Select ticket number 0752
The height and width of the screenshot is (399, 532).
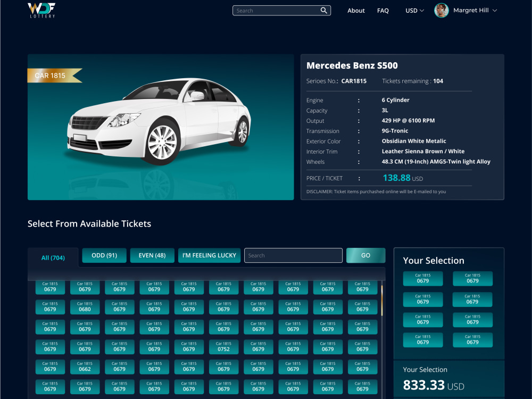[223, 347]
